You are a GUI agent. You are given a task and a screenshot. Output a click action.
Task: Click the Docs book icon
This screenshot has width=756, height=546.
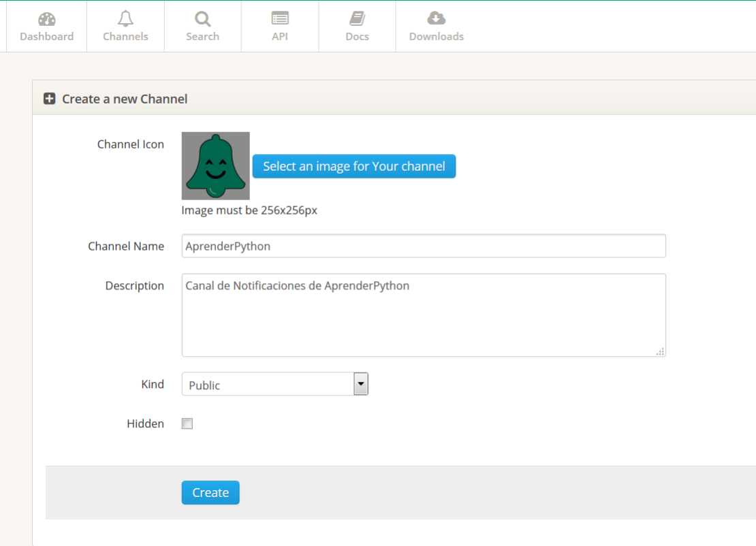point(358,19)
